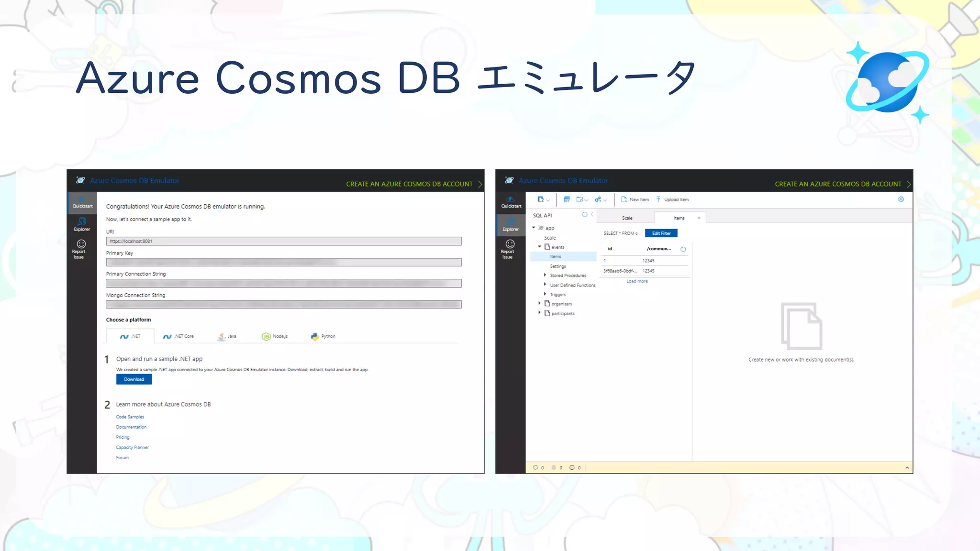The height and width of the screenshot is (551, 980).
Task: Click Create an Azure Cosmos DB Account in right window
Action: coord(843,184)
